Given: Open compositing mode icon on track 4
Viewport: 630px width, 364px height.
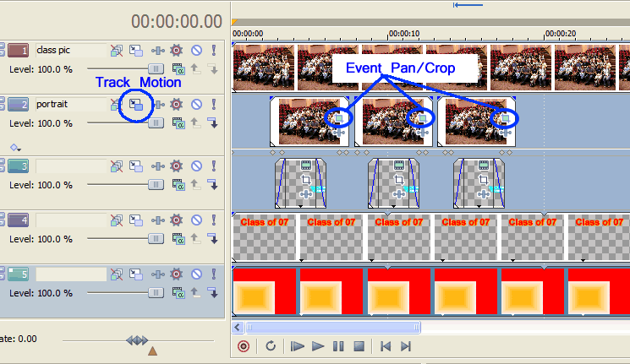Looking at the screenshot, I should (x=178, y=239).
